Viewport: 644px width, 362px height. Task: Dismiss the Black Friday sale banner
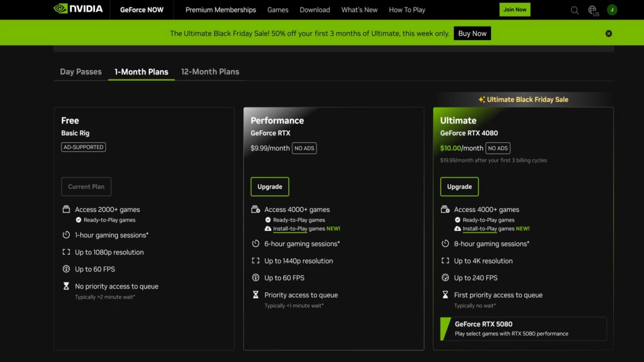(x=608, y=33)
